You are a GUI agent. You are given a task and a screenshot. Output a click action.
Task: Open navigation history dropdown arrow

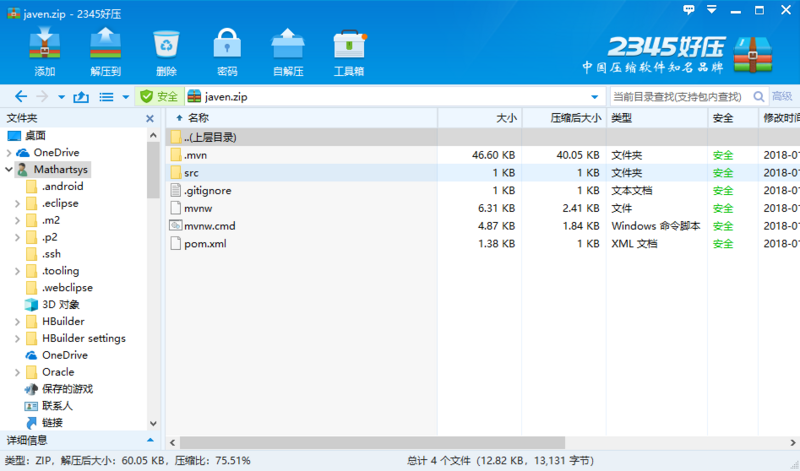(x=61, y=96)
